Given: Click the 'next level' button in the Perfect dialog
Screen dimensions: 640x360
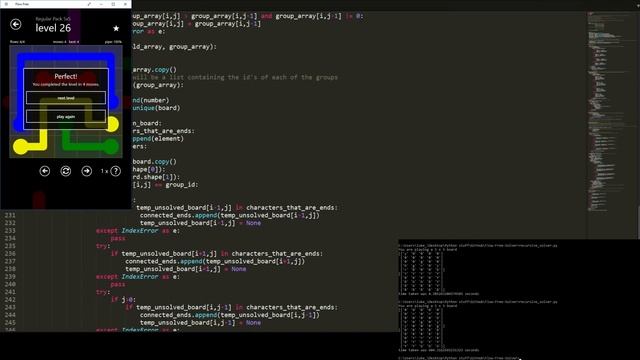Looking at the screenshot, I should click(x=66, y=98).
